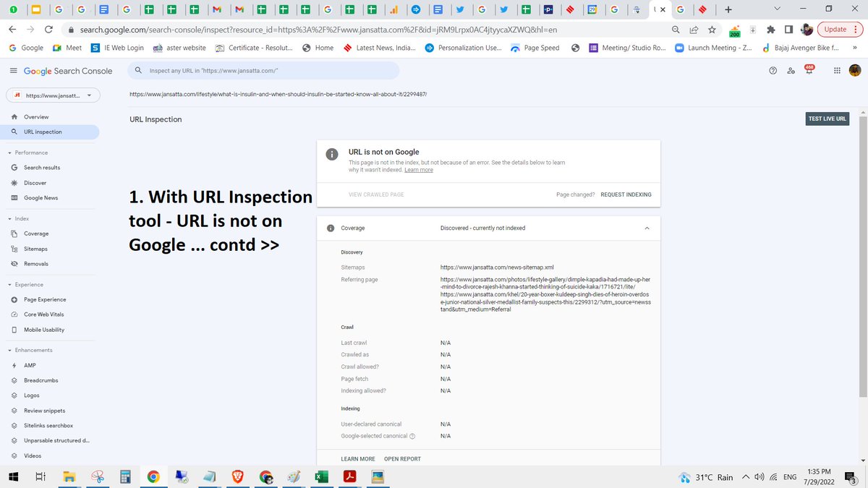Open the Help question mark icon

tap(773, 71)
